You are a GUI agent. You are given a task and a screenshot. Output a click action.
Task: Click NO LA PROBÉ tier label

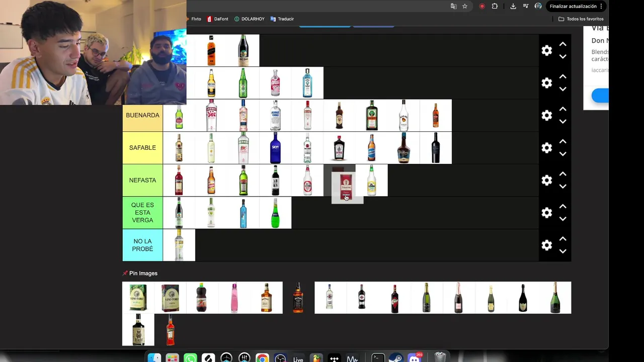(142, 245)
